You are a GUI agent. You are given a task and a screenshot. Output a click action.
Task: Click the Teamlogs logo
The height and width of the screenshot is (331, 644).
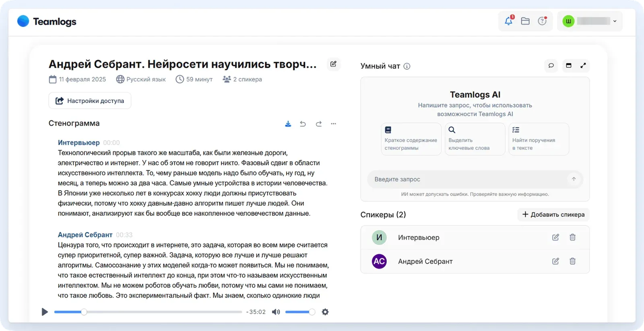47,21
